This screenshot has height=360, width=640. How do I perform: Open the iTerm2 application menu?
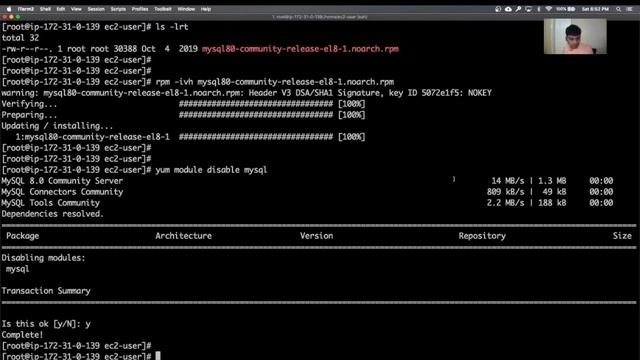point(26,9)
